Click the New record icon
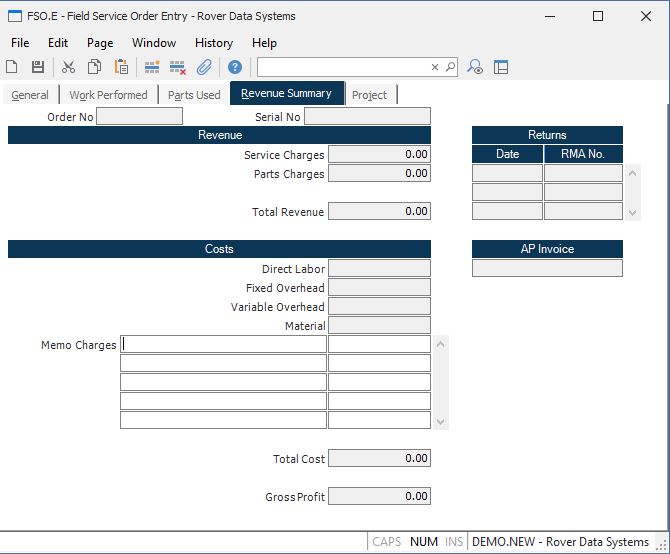 pyautogui.click(x=12, y=67)
